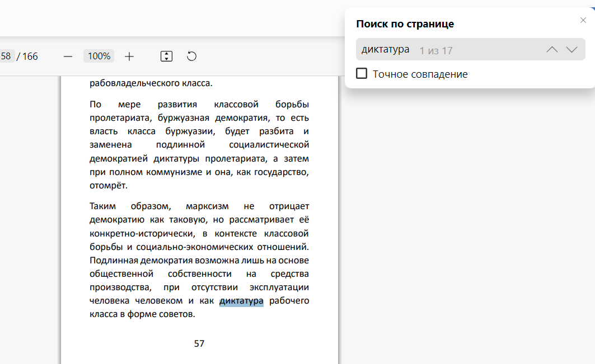Click the highlighted word 'диктатура' in text

241,301
